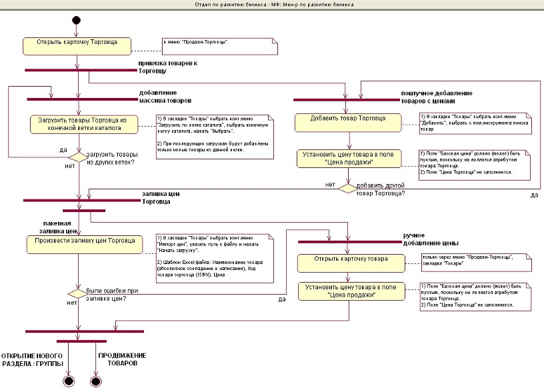Click the black initial start node
The width and height of the screenshot is (544, 392).
pyautogui.click(x=78, y=21)
